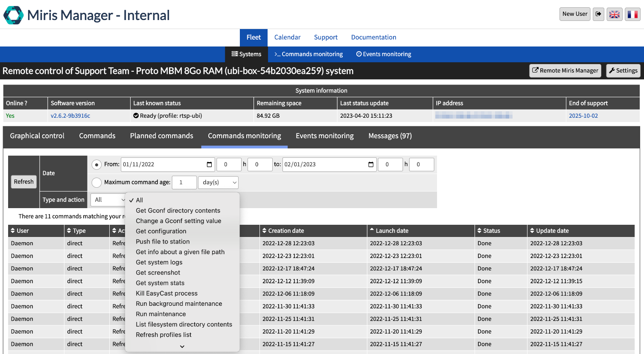
Task: Open the Documentation main tab
Action: (x=373, y=38)
